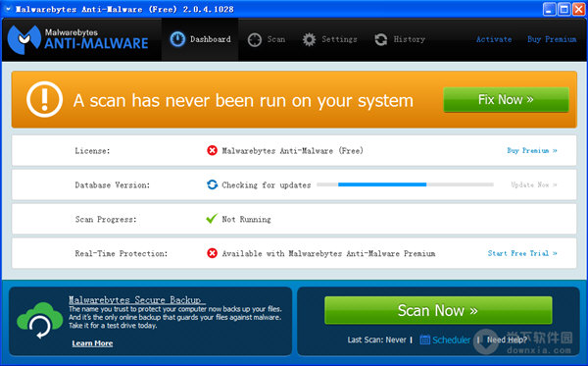
Task: Click the Dashboard gauge icon
Action: 177,39
